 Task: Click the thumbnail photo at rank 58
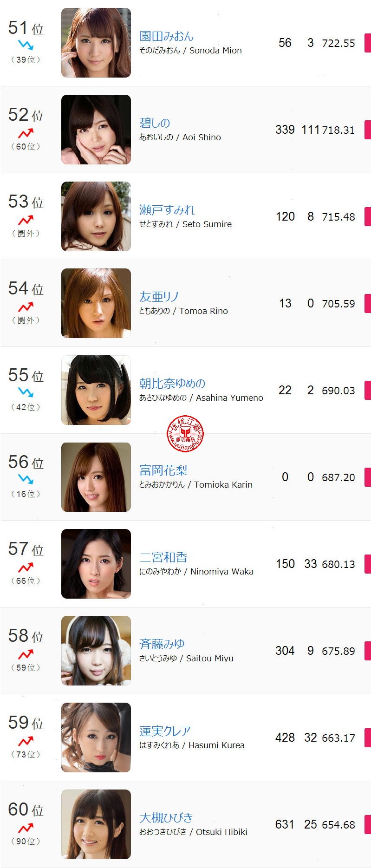coord(96,651)
